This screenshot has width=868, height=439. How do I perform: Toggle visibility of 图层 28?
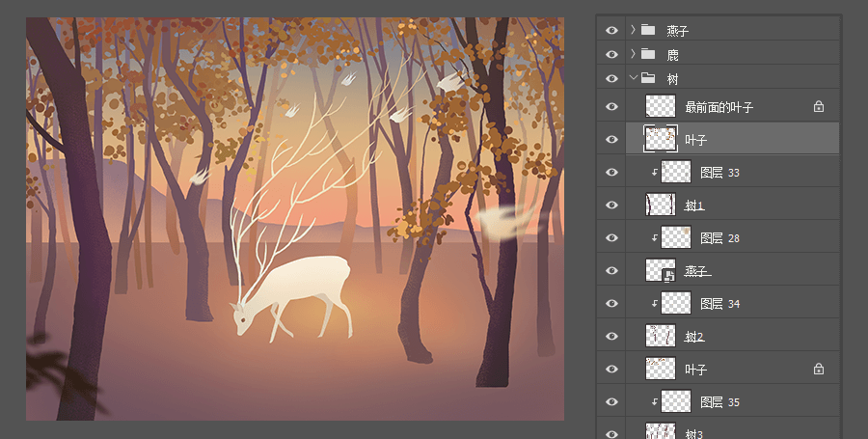(x=611, y=237)
